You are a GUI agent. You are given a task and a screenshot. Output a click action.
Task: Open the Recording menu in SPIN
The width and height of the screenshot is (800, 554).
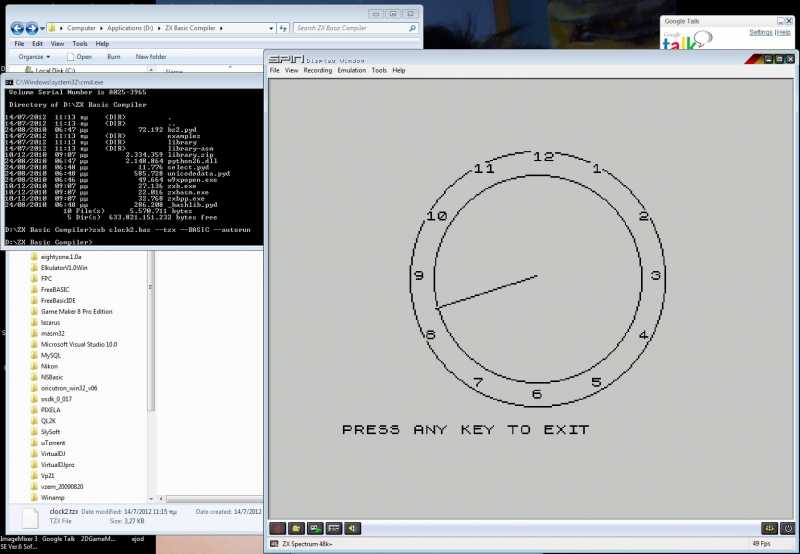coord(317,70)
